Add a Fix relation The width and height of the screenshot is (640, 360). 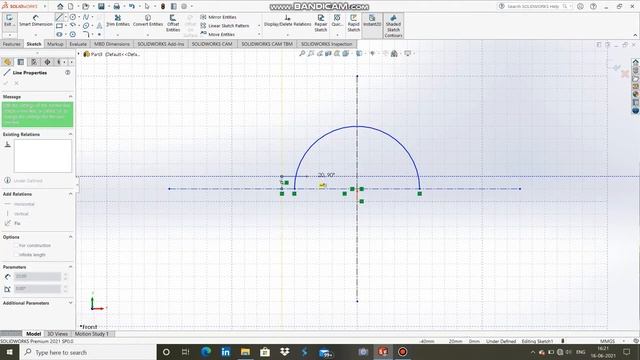[13, 223]
